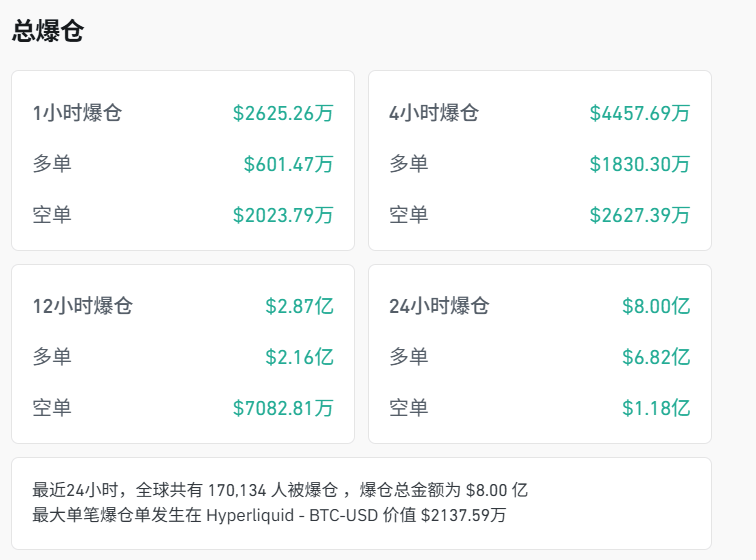756x560 pixels.
Task: Click the 1-hour total value $2625.26万
Action: tap(283, 113)
